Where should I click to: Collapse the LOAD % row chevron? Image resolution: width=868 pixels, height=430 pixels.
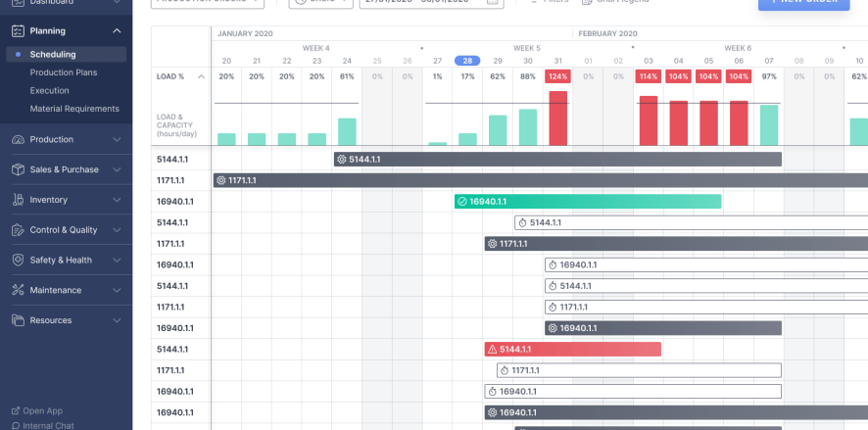202,76
